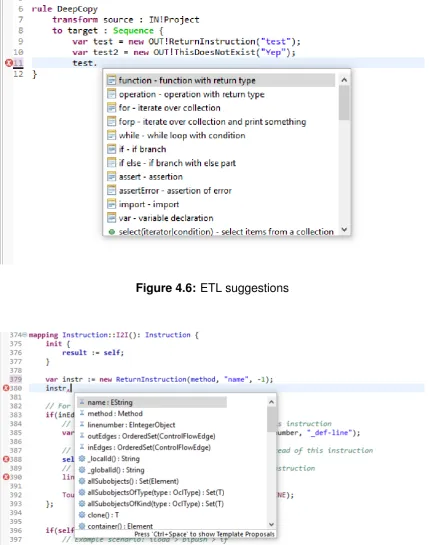The height and width of the screenshot is (545, 429).
Task: Select 'import - import' template proposal
Action: point(149,204)
